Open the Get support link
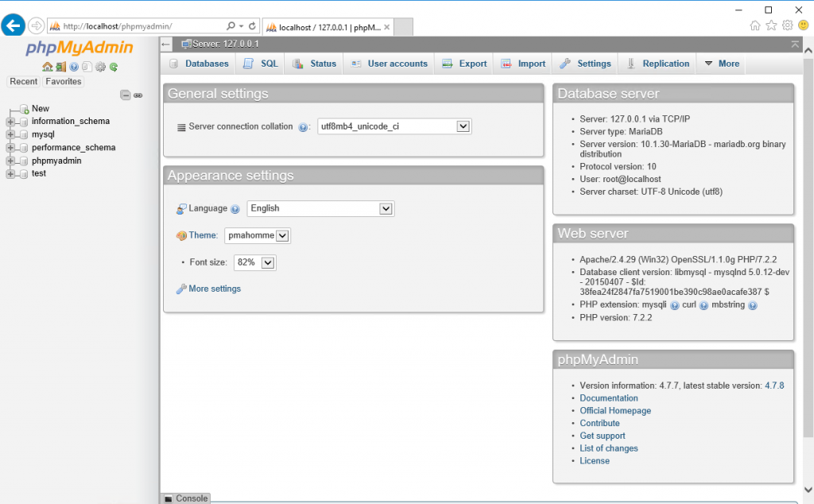The width and height of the screenshot is (814, 504). pos(603,436)
